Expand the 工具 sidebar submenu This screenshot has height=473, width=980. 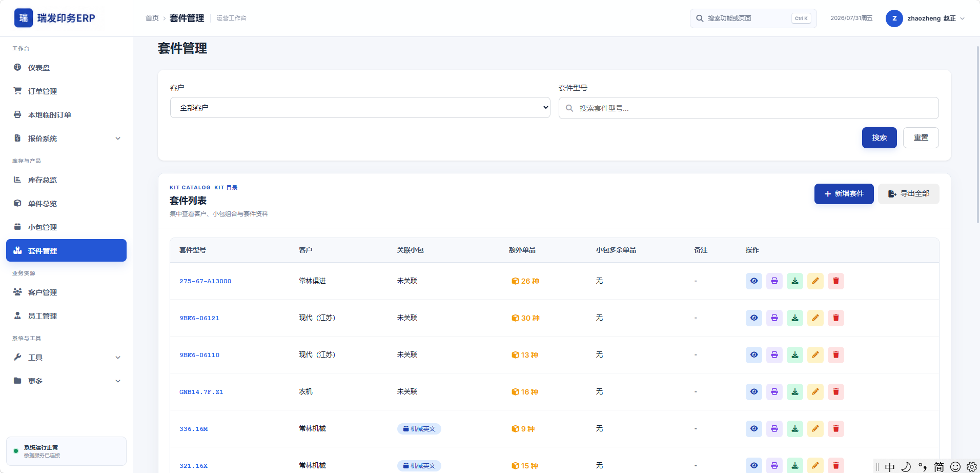[x=66, y=358]
